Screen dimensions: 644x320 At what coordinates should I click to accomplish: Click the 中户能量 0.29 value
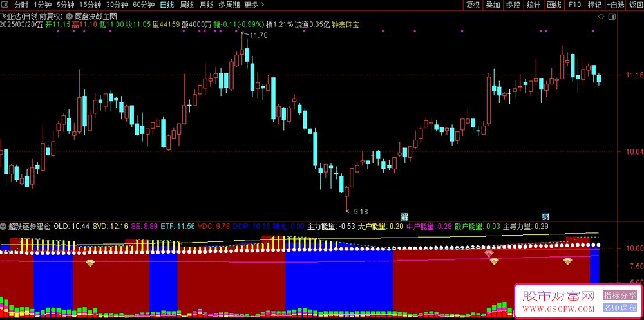click(429, 227)
